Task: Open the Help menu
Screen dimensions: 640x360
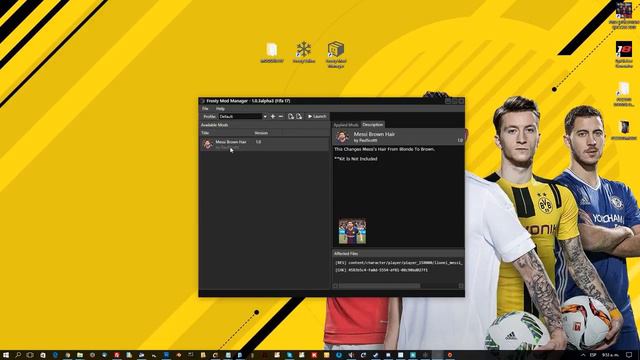Action: point(220,109)
